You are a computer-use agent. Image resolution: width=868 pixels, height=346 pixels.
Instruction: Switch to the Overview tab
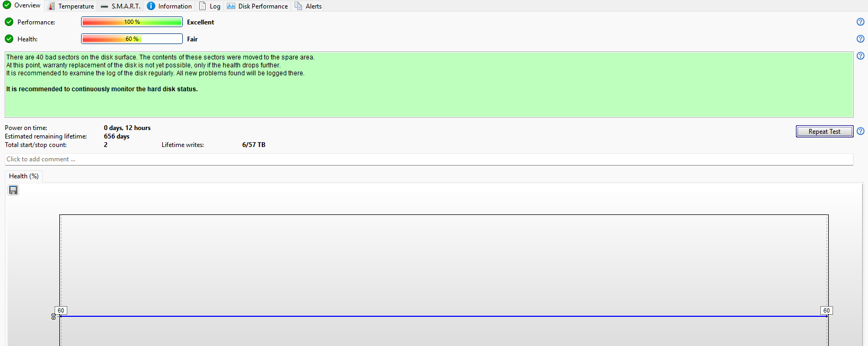(22, 5)
